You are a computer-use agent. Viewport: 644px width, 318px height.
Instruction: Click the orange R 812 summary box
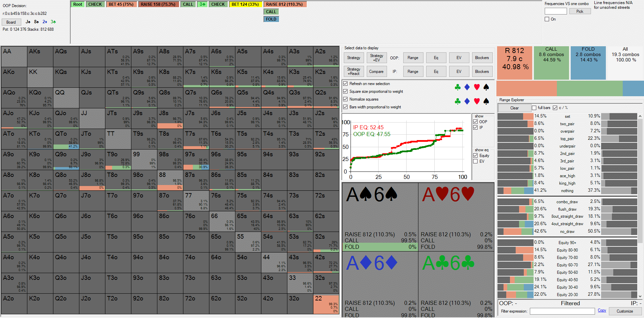click(514, 63)
